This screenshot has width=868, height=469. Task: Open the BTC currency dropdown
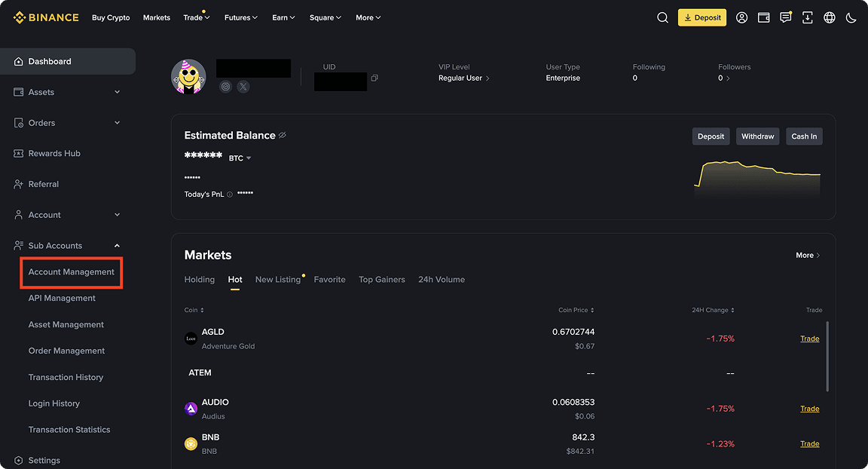coord(238,158)
